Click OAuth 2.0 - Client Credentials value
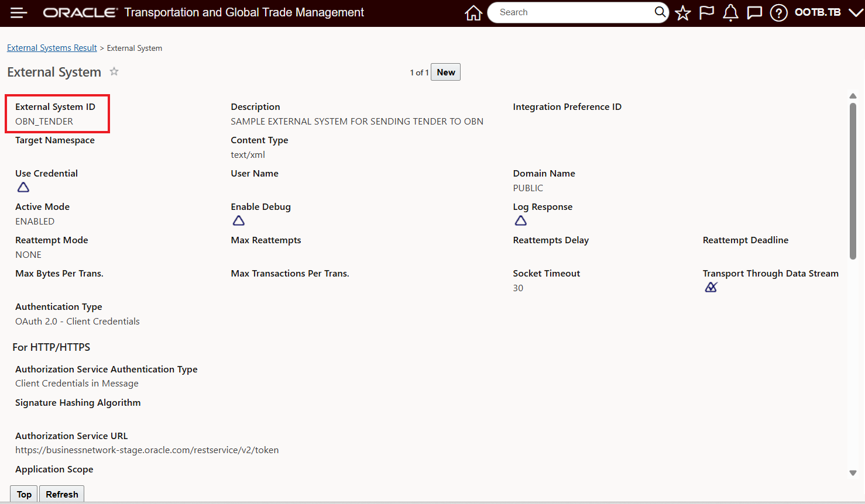 77,322
